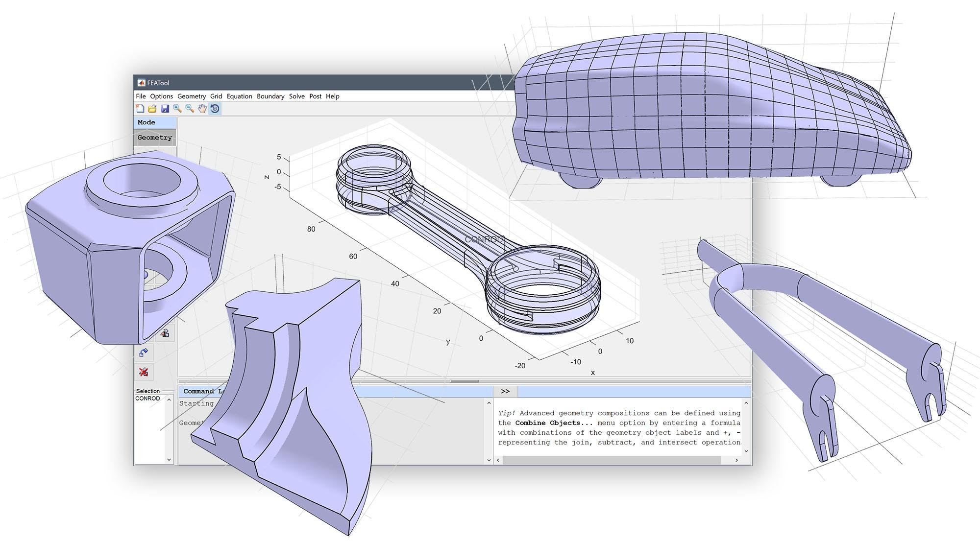Open the Boundary menu
Screen dimensions: 980x541
click(x=270, y=96)
